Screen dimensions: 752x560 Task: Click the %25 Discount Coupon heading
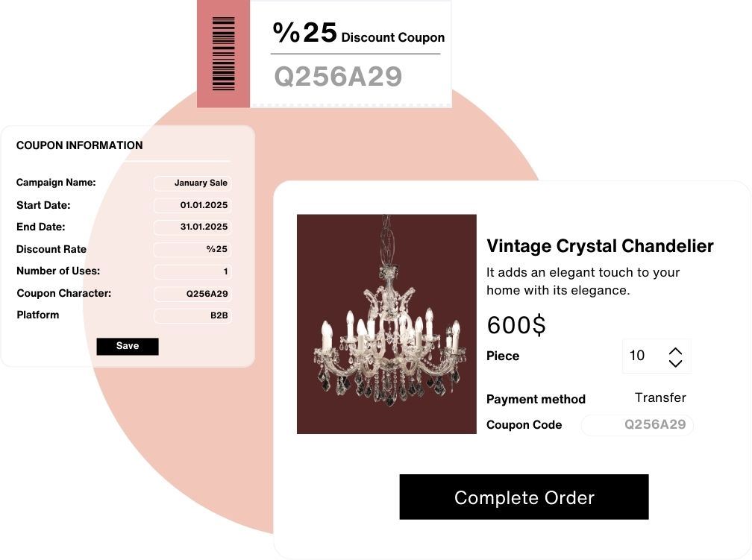358,34
